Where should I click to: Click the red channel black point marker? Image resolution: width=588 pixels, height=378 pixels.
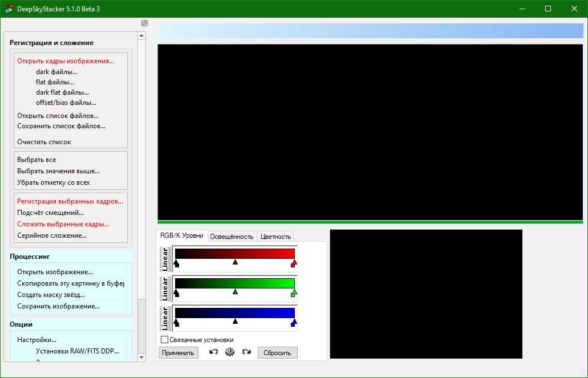coord(177,263)
